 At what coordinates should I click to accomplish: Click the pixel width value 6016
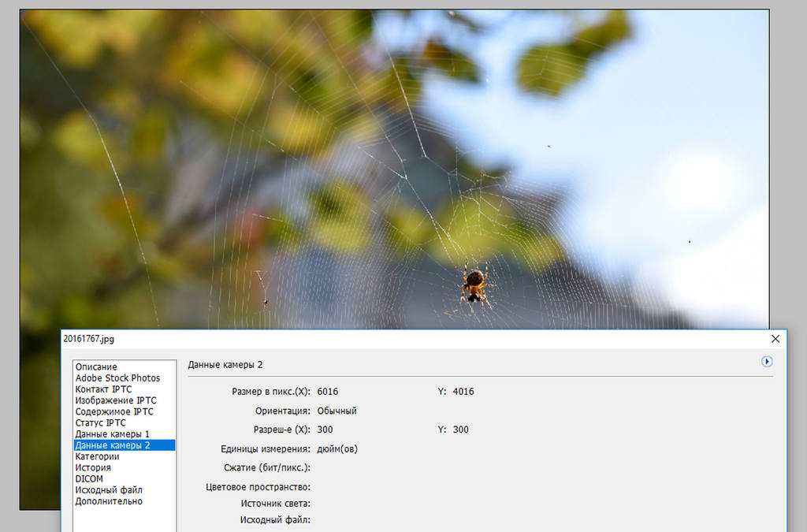pyautogui.click(x=328, y=392)
